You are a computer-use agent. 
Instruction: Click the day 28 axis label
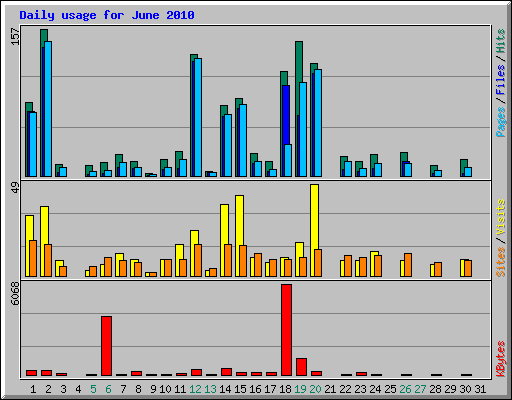pyautogui.click(x=435, y=389)
